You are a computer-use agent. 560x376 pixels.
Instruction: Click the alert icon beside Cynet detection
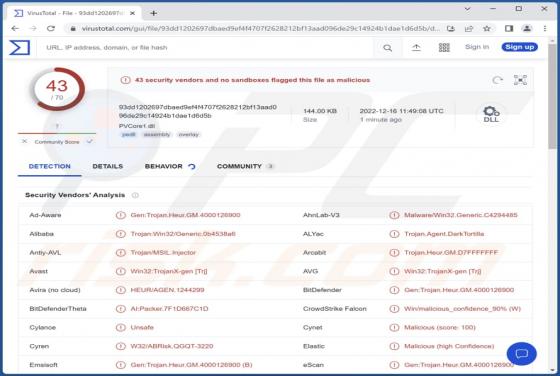coord(394,327)
